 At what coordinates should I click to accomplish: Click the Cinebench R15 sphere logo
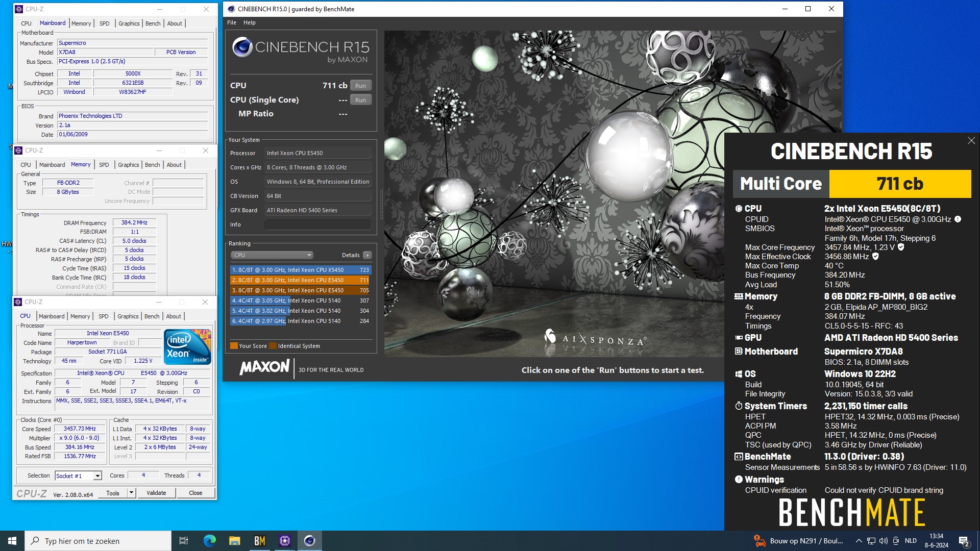pos(242,47)
